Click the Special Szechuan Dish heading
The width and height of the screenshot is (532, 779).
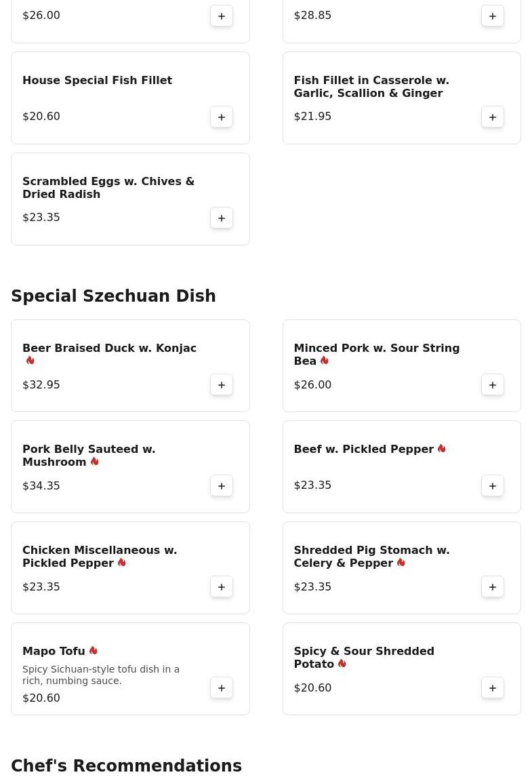coord(113,296)
